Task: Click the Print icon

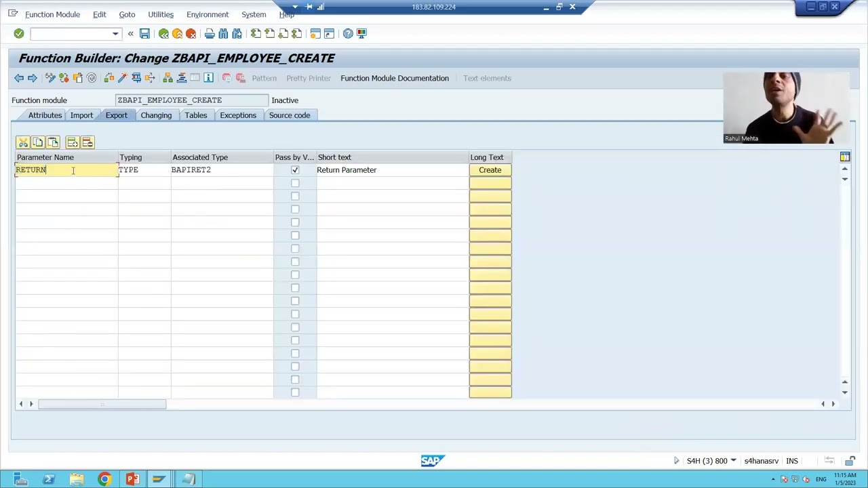Action: [x=210, y=33]
